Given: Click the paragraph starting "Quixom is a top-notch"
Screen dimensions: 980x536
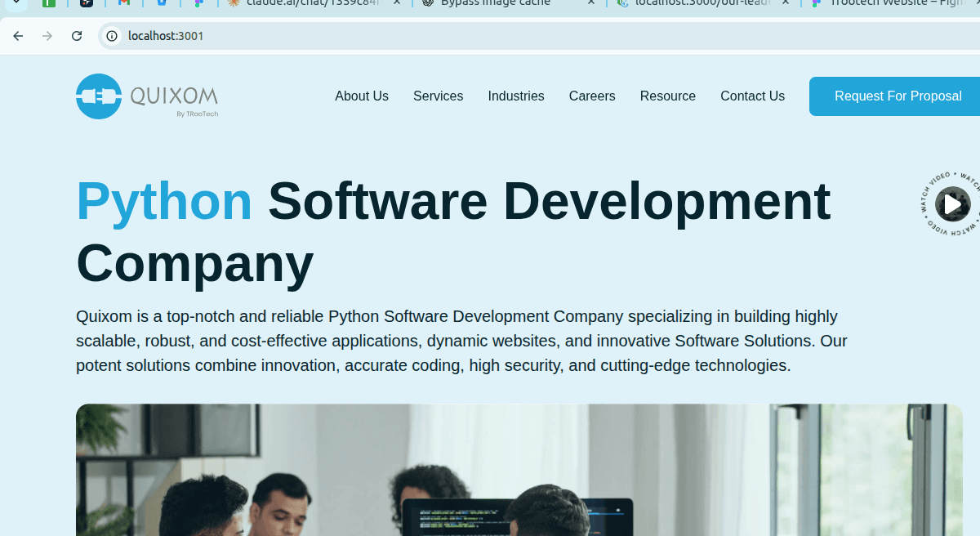Looking at the screenshot, I should tap(461, 341).
